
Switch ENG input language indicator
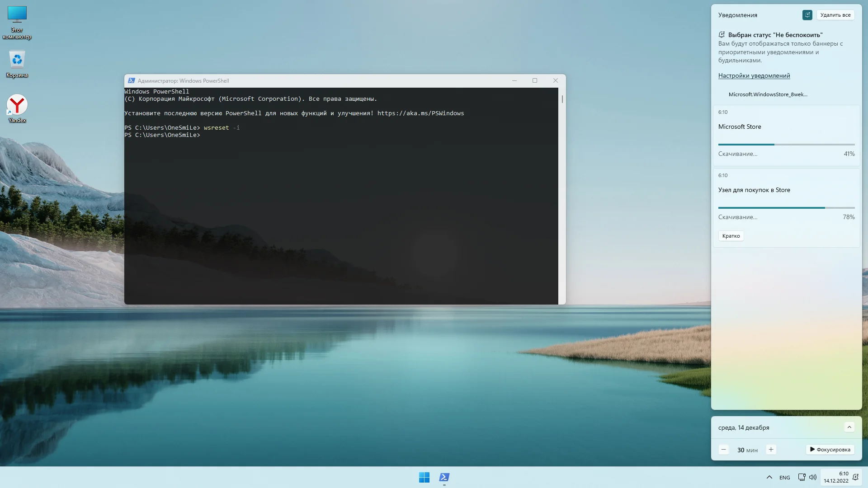(785, 478)
